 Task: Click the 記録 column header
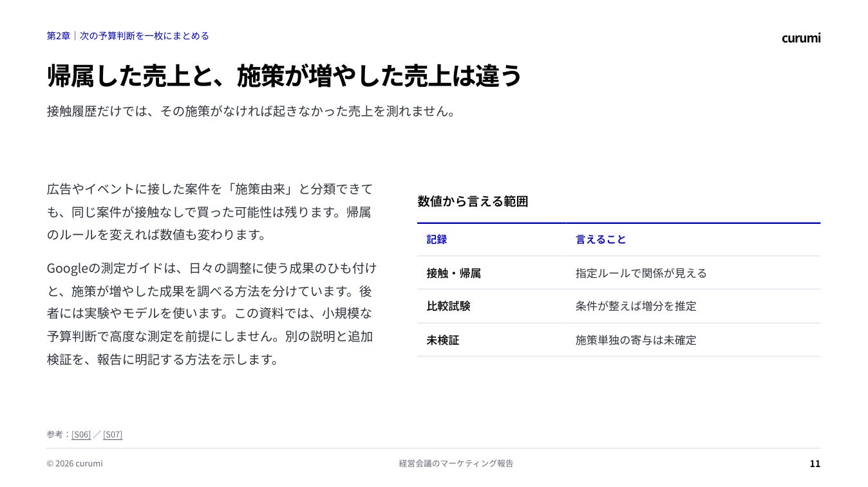click(x=437, y=239)
